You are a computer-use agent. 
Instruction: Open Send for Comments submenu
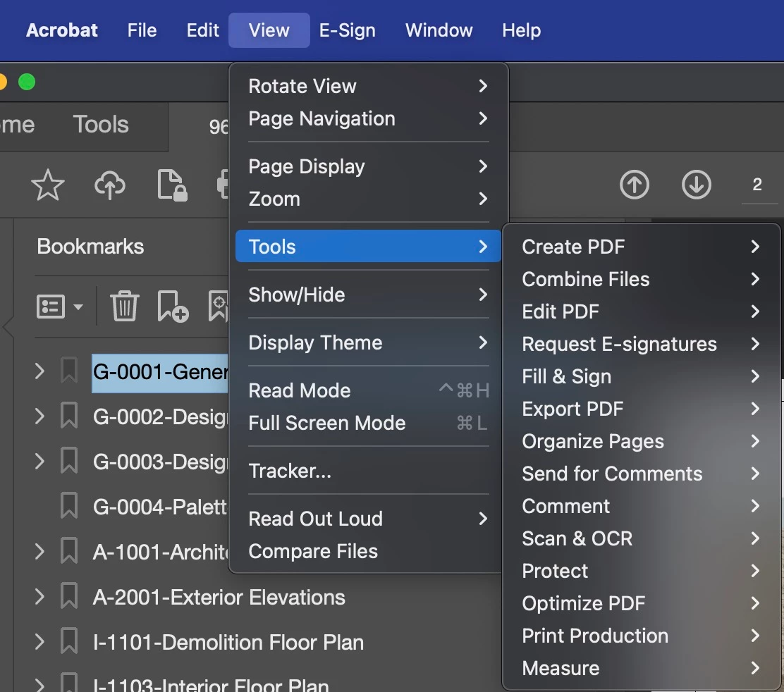click(x=641, y=474)
